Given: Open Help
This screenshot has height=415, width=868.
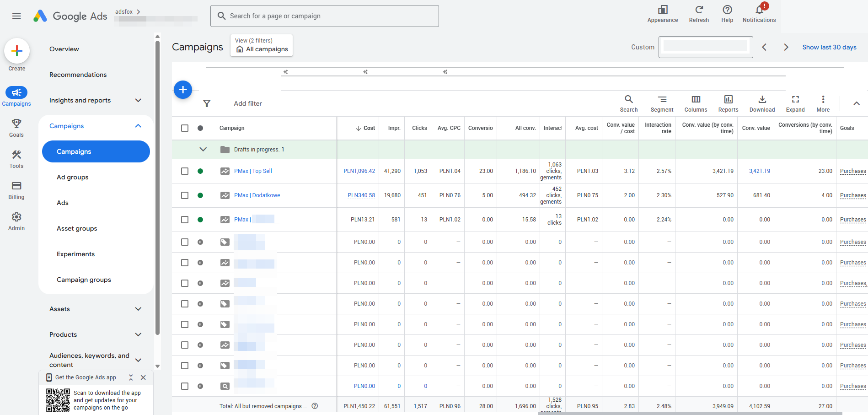Looking at the screenshot, I should click(727, 14).
